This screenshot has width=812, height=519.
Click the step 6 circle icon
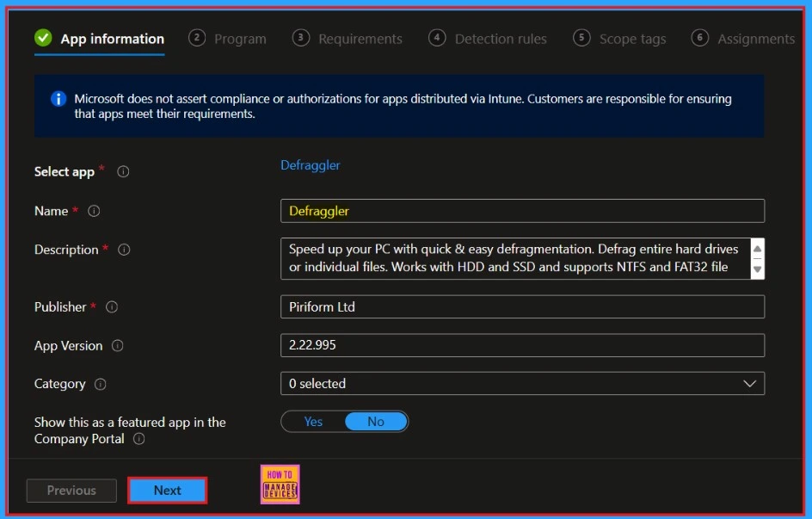[699, 38]
